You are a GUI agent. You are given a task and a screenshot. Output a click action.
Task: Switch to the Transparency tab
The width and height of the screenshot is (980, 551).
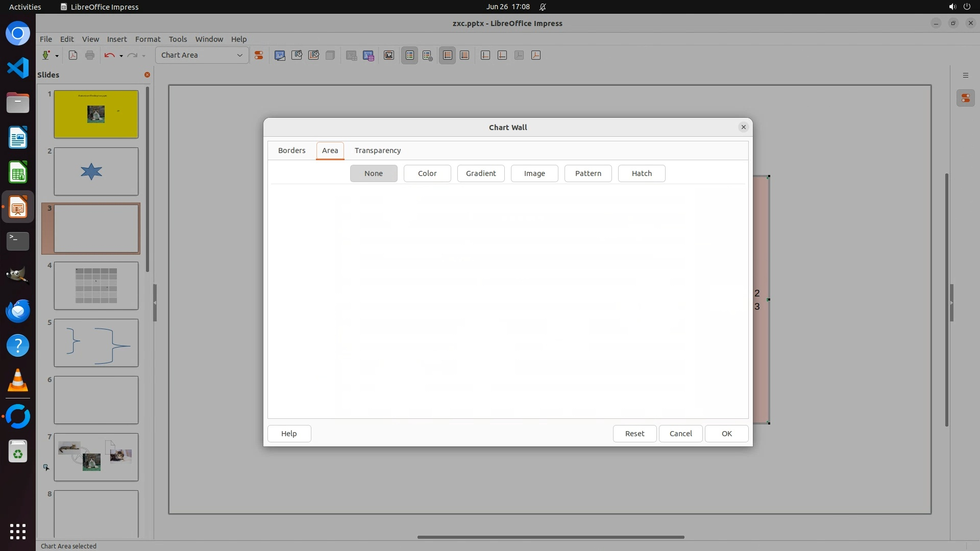click(377, 151)
